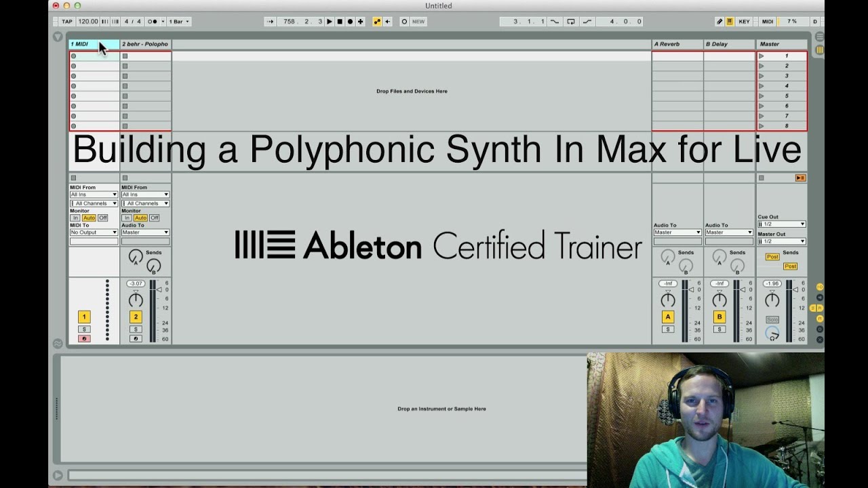
Task: Click first clip slot record button in 1 MIDI
Action: pyautogui.click(x=74, y=56)
